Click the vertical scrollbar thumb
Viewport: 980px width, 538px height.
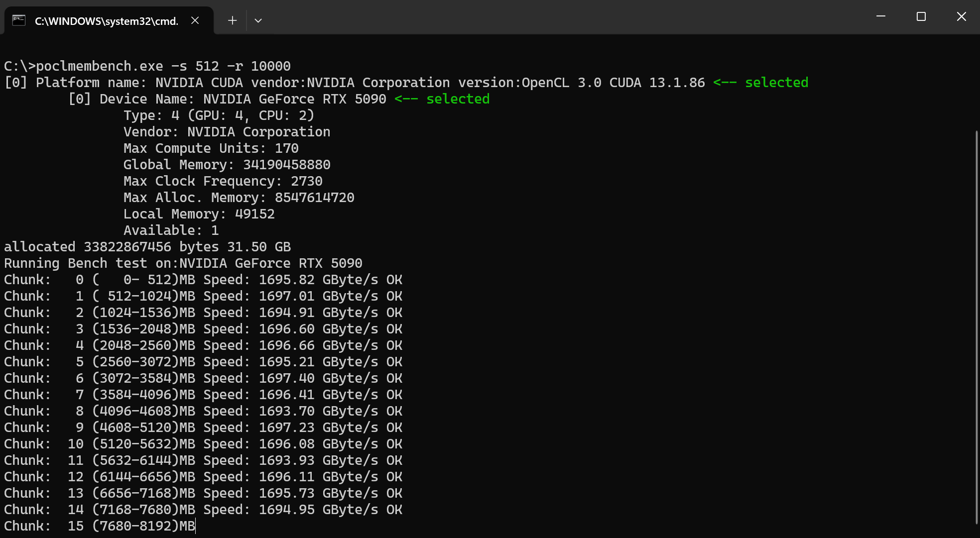976,326
